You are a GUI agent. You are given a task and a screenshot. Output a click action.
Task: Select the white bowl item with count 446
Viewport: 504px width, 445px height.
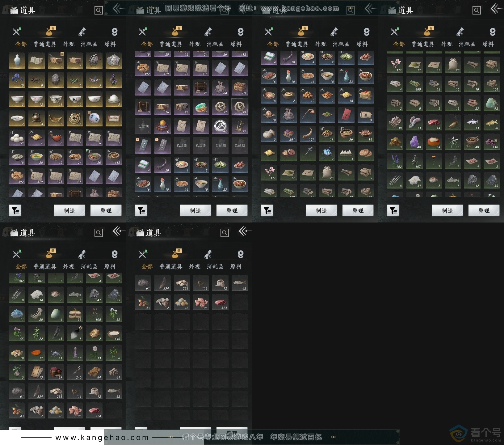(x=114, y=333)
